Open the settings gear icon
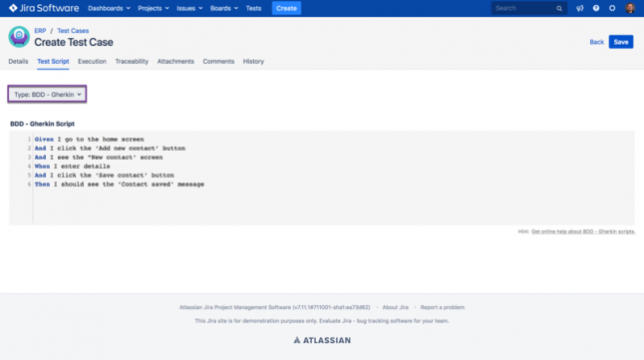 (612, 8)
